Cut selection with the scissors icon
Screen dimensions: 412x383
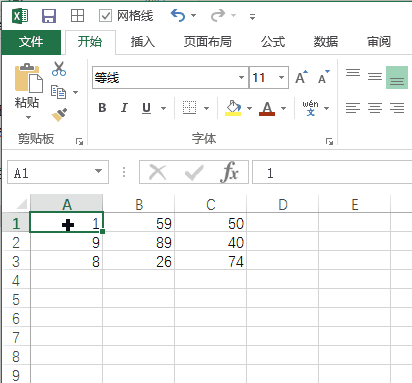coord(59,69)
